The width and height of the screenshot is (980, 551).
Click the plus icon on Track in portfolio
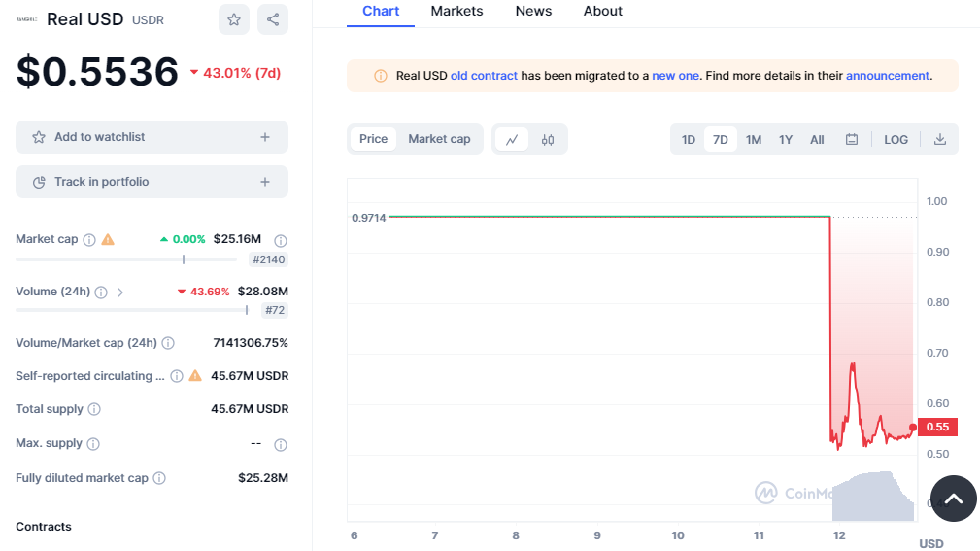pyautogui.click(x=265, y=182)
